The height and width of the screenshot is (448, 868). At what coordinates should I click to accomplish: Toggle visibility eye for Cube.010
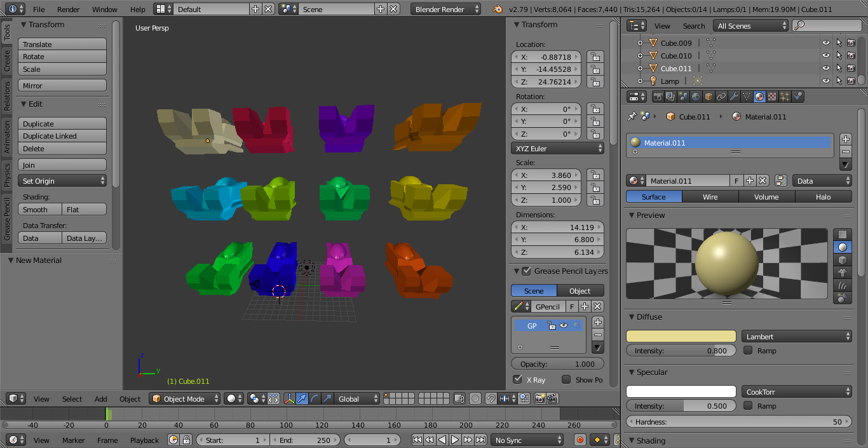click(825, 56)
